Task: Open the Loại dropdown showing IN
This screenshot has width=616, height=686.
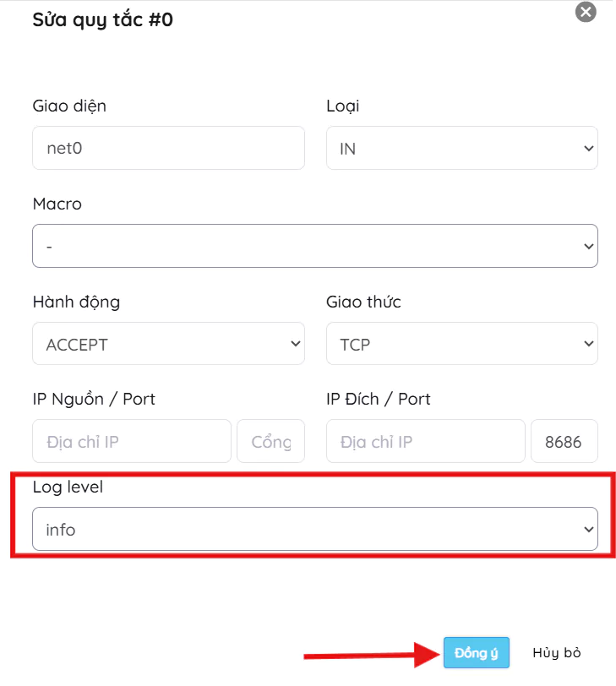Action: tap(461, 148)
